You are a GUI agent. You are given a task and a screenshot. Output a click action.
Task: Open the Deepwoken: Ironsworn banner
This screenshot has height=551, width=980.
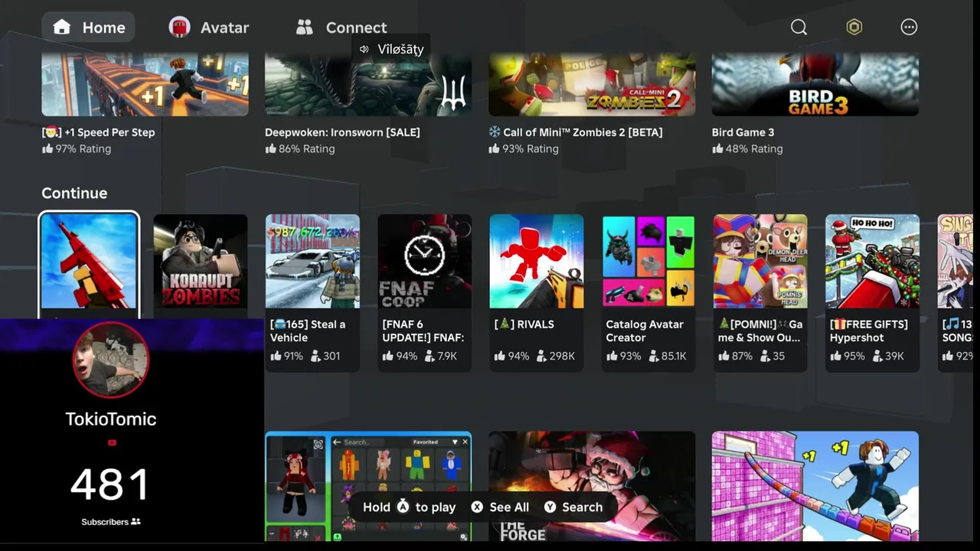[x=368, y=84]
